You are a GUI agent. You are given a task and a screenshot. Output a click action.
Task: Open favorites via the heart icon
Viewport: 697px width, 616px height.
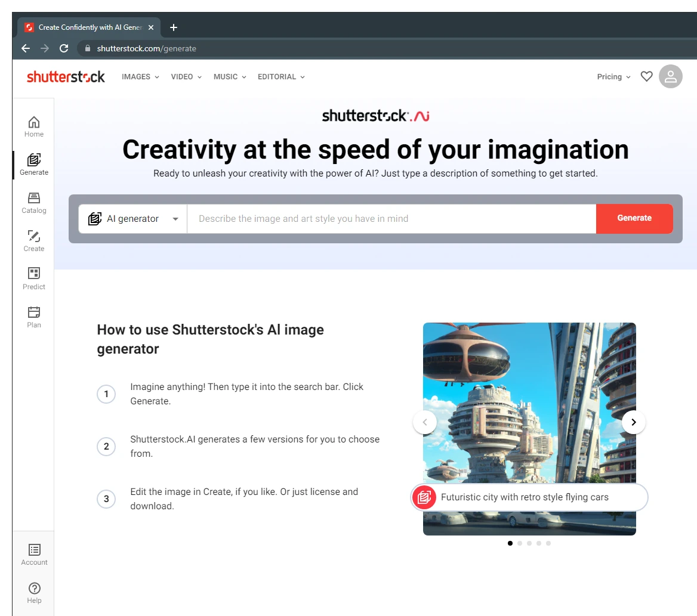click(646, 76)
